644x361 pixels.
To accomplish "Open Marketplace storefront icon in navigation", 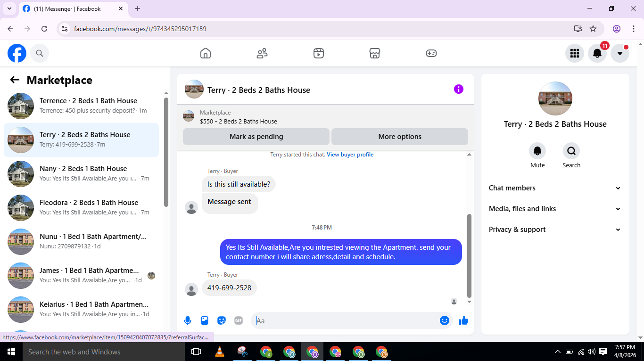I will tap(375, 53).
